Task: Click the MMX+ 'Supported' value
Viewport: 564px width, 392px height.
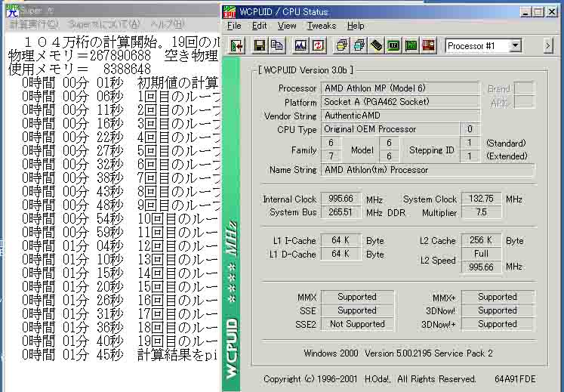Action: [x=498, y=297]
